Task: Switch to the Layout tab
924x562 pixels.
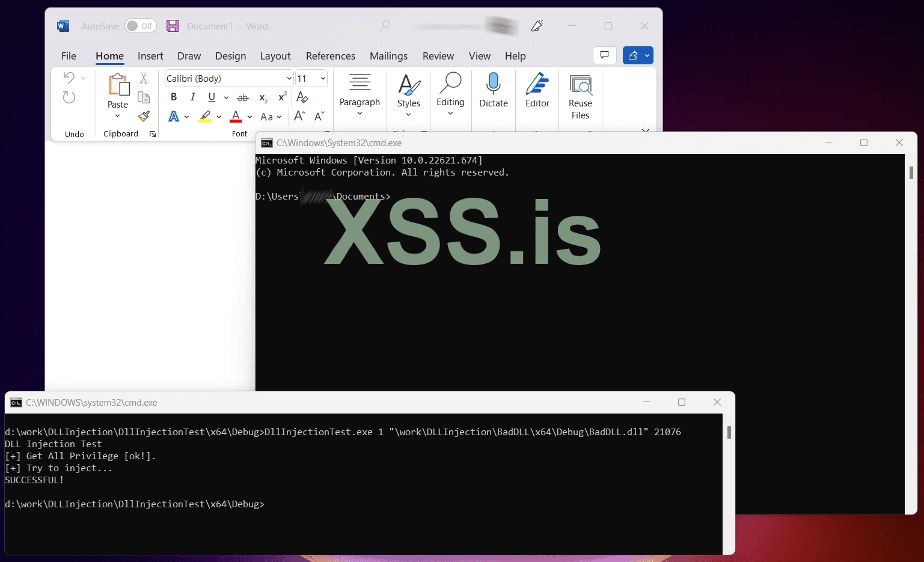Action: pos(275,56)
